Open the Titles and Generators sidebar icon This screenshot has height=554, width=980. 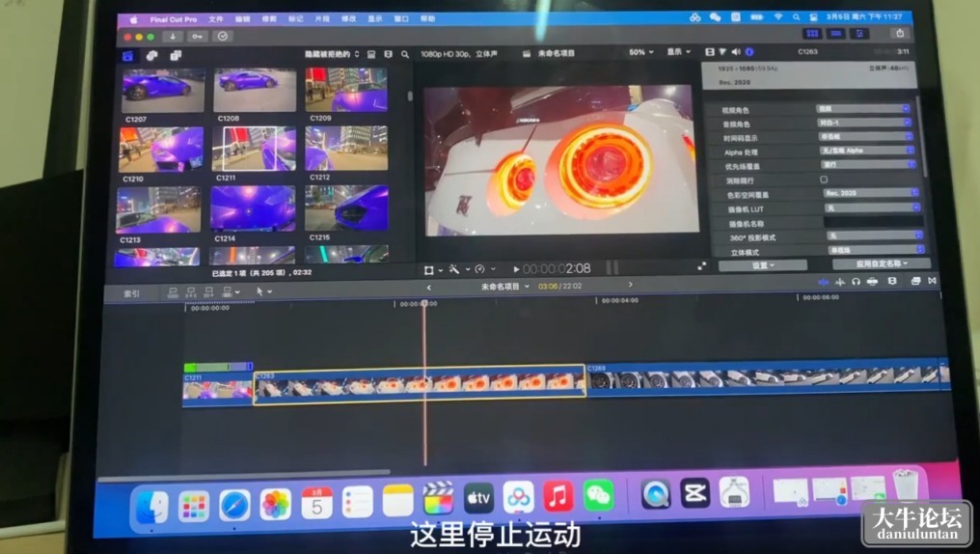click(x=176, y=56)
